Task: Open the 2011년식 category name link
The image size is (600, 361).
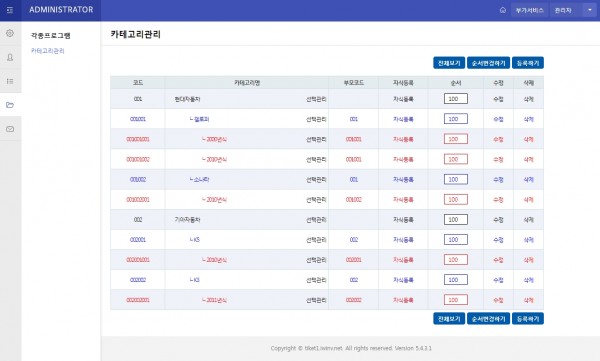Action: pos(217,300)
